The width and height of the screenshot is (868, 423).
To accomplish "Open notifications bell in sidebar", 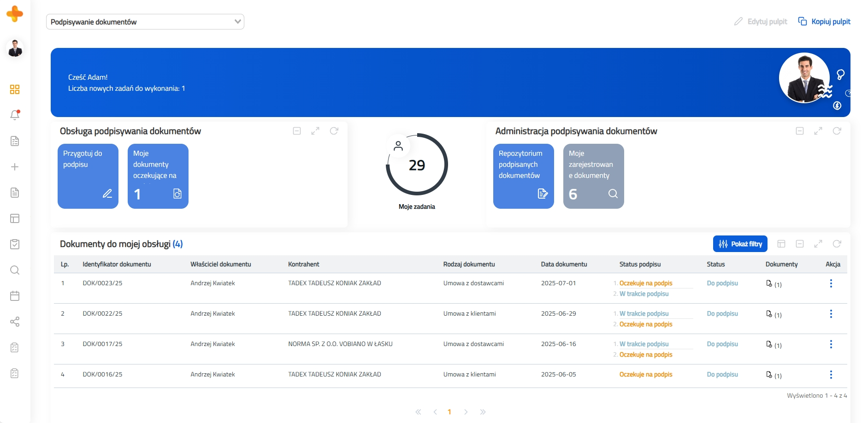I will (x=15, y=115).
